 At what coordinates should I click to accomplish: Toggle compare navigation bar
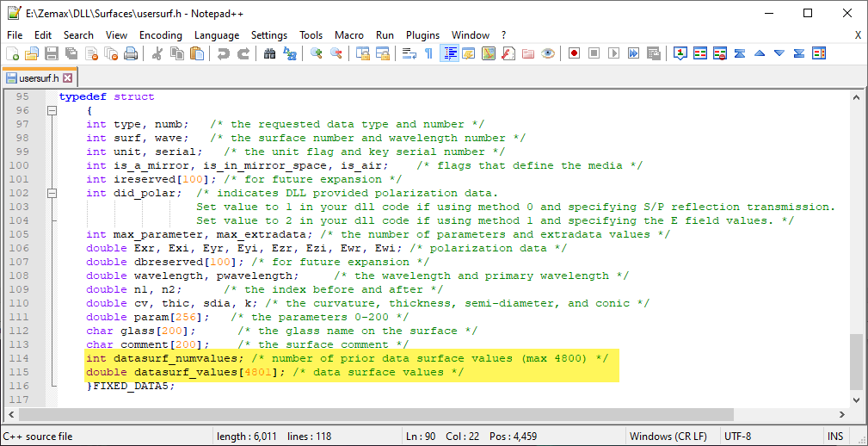click(819, 53)
